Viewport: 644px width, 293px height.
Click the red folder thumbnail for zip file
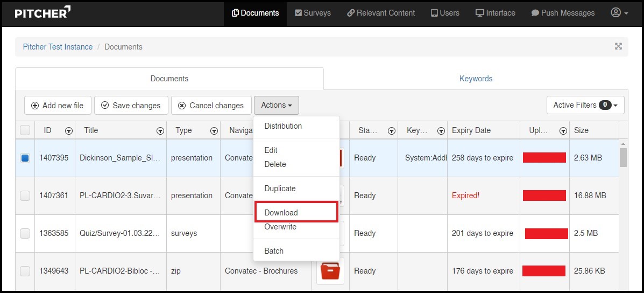pos(330,271)
